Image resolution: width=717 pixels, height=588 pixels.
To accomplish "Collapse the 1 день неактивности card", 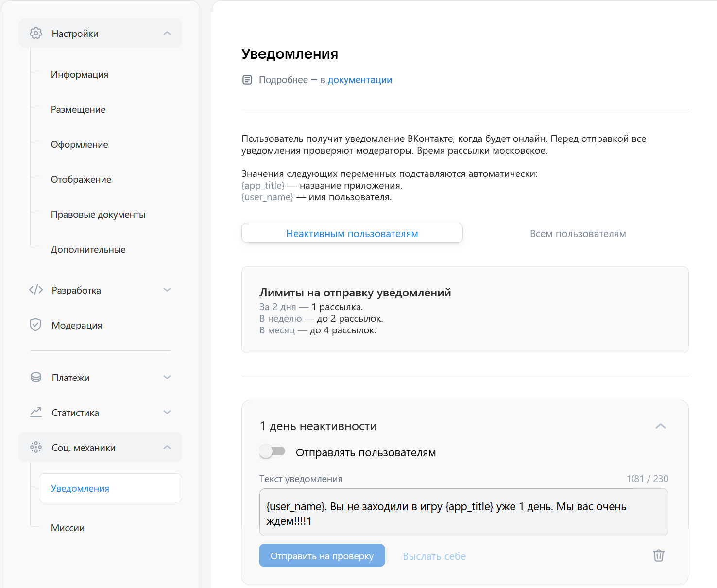I will pyautogui.click(x=661, y=426).
